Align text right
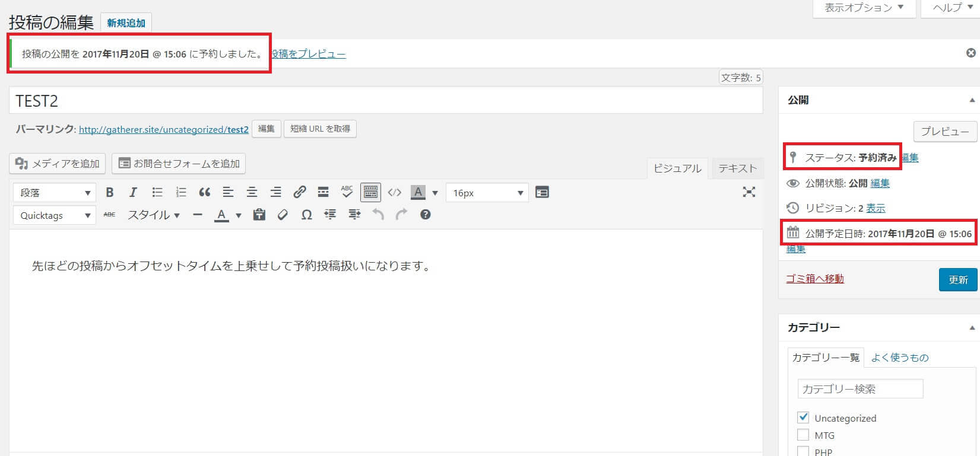This screenshot has height=456, width=980. pyautogui.click(x=275, y=192)
